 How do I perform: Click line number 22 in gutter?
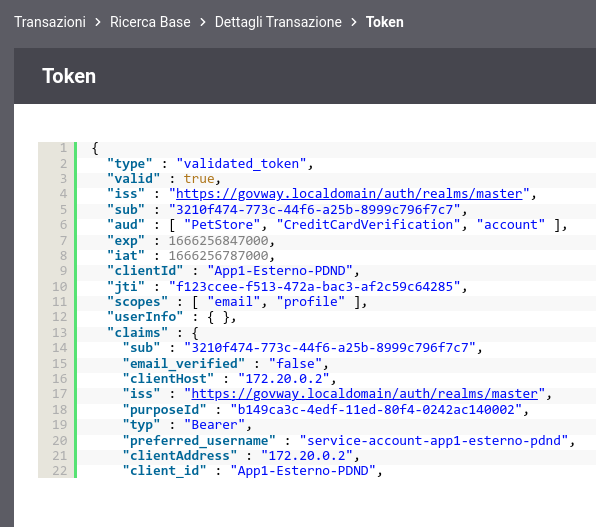pos(60,471)
